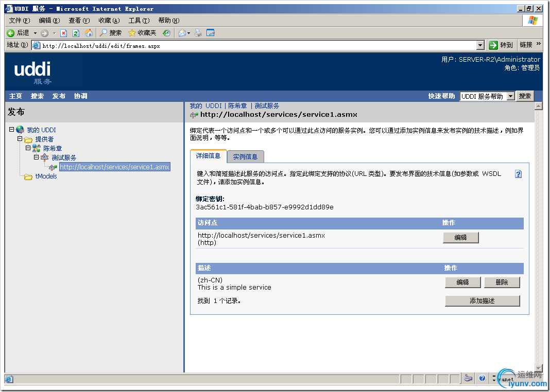550x392 pixels.
Task: Click 删除 for the zh-CN description
Action: [502, 282]
